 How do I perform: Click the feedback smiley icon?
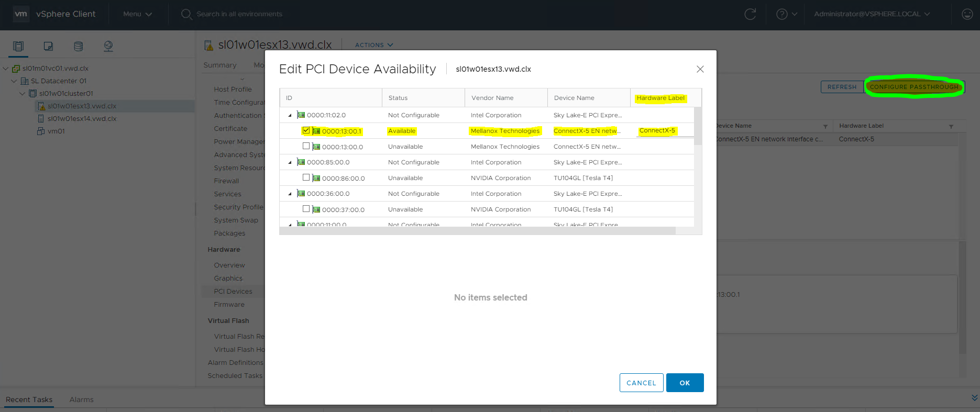[967, 14]
